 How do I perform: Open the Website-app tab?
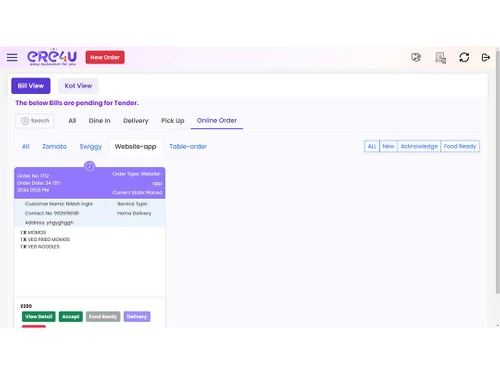135,146
